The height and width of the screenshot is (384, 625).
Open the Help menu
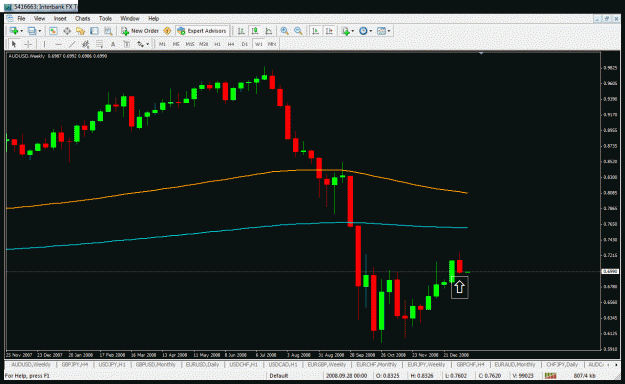pyautogui.click(x=153, y=18)
